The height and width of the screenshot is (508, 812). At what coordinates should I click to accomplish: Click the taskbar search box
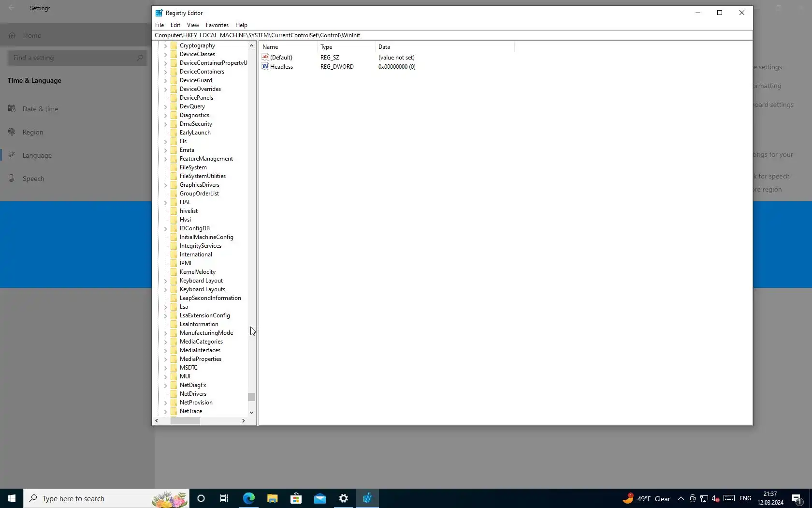click(106, 498)
